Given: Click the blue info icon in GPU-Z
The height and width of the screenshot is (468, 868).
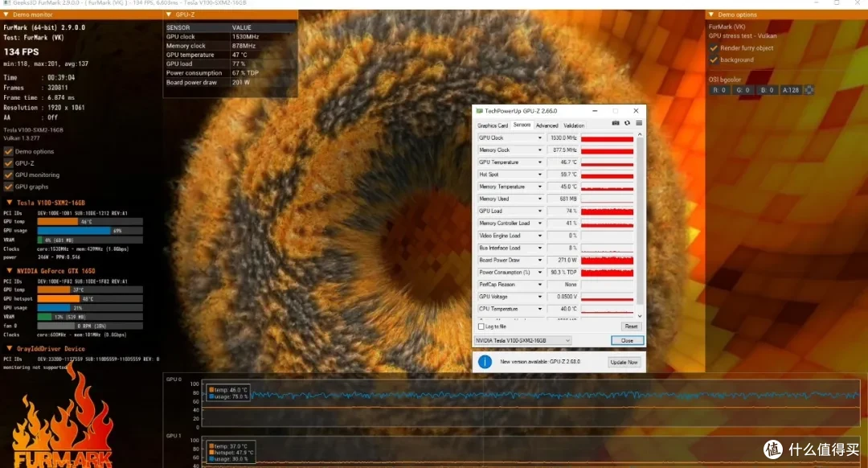Looking at the screenshot, I should (485, 362).
